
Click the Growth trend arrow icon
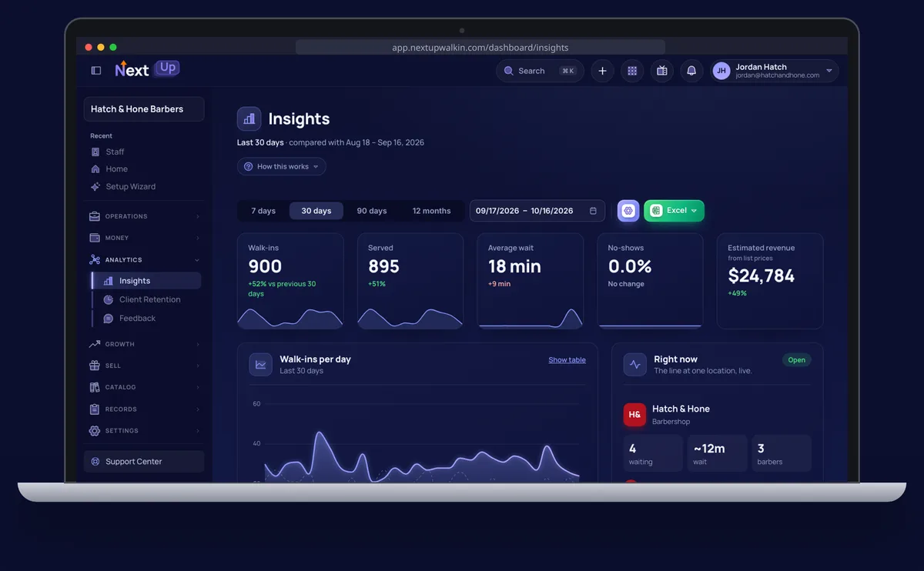[95, 344]
